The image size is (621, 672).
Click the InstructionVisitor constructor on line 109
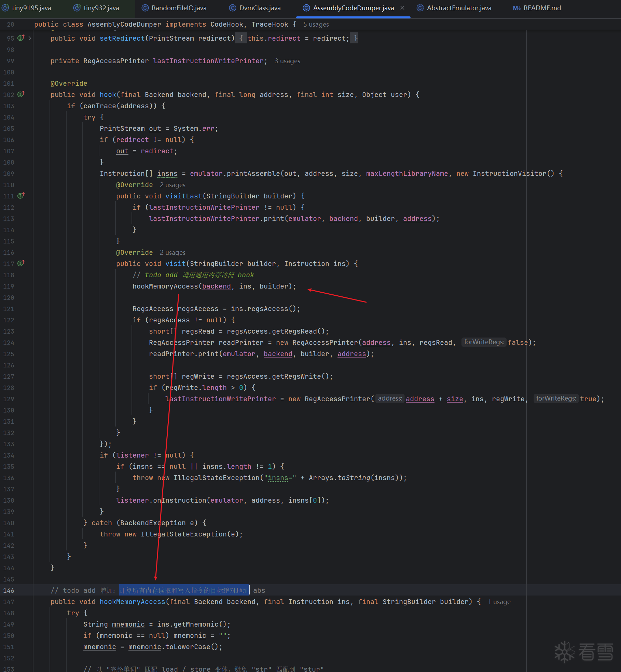click(x=510, y=173)
